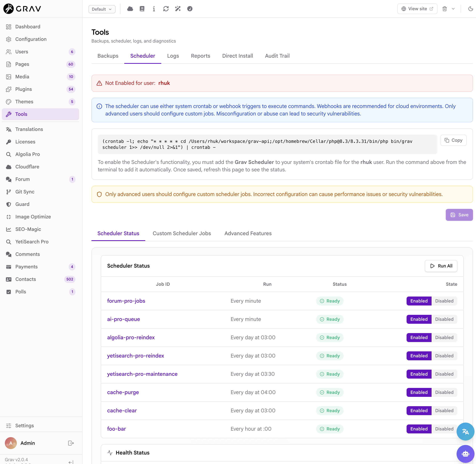Open the floating AI robot assistant icon
Viewport: 476px width, 464px height.
(465, 454)
